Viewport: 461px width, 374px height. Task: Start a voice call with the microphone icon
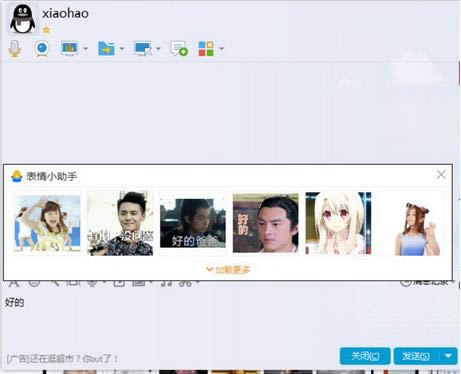pos(15,49)
